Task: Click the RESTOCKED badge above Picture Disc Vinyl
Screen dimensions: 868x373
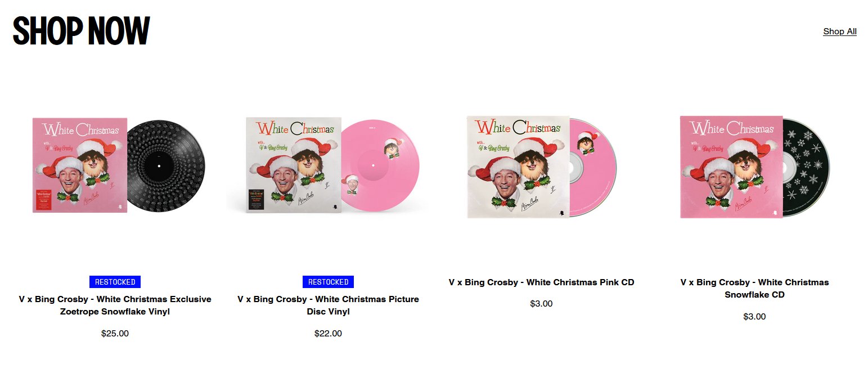Action: tap(328, 282)
